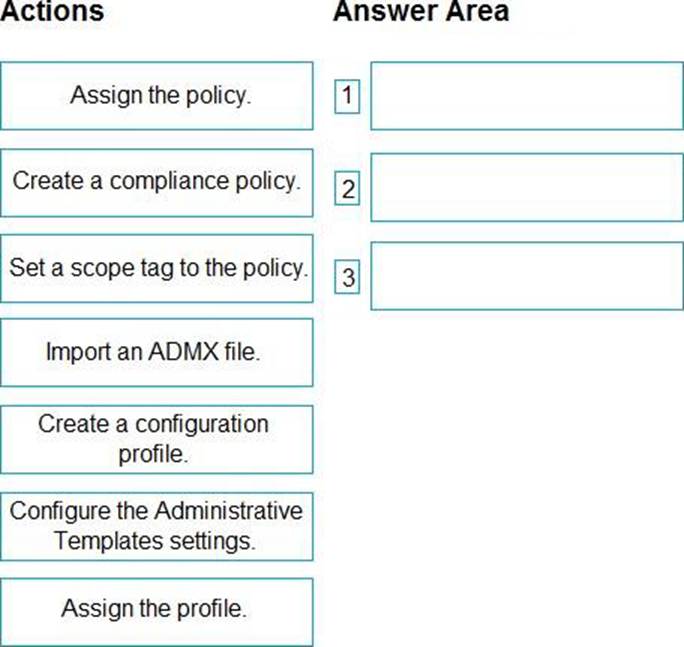
Task: Click the number 2 step label
Action: (347, 188)
